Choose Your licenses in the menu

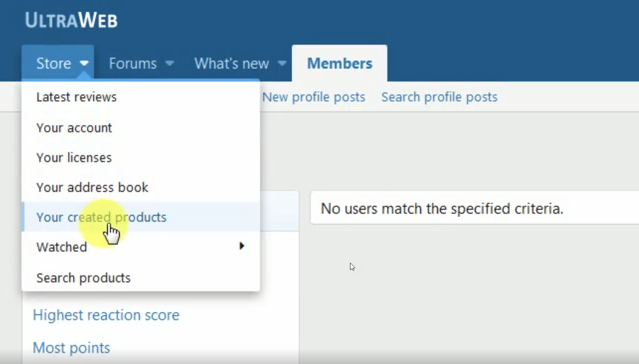(74, 158)
